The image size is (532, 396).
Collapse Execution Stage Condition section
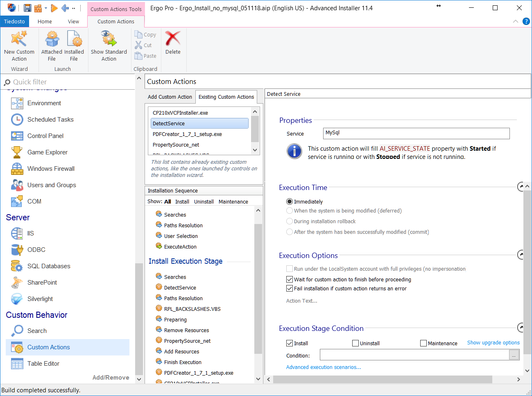[521, 328]
